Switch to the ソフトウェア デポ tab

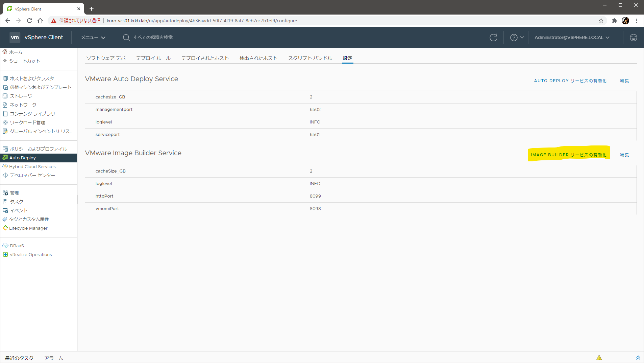click(x=106, y=58)
